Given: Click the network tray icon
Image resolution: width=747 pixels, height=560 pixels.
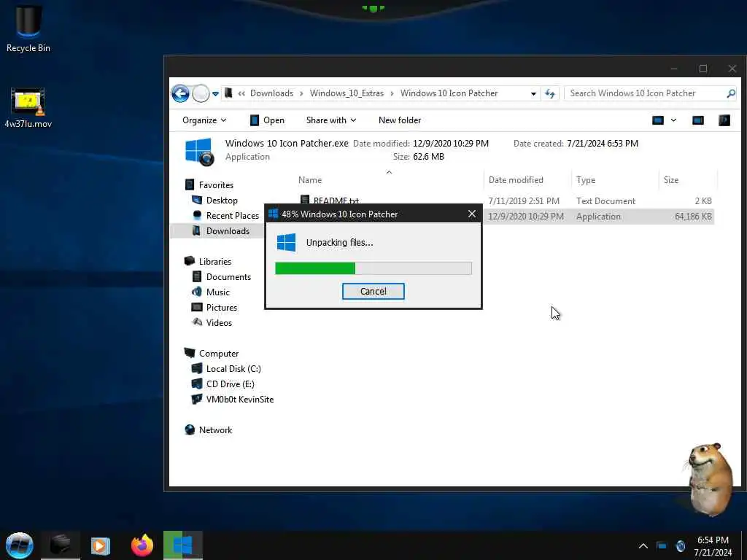Looking at the screenshot, I should coord(662,545).
